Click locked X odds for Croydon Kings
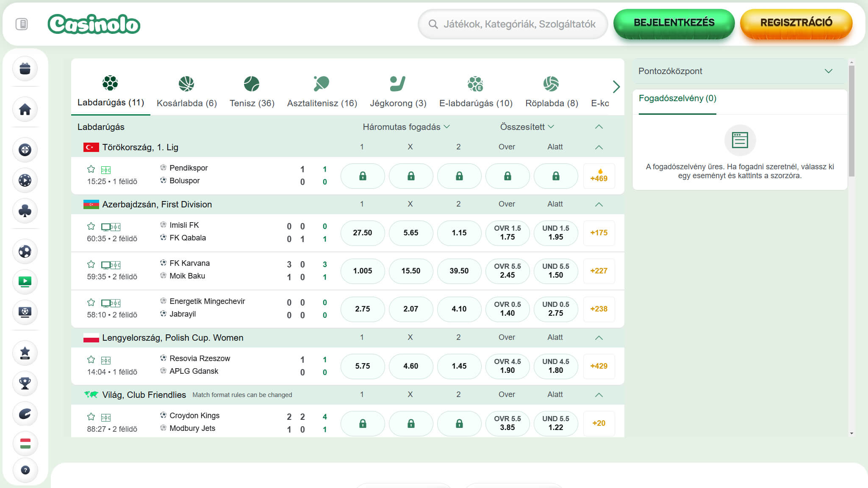 [x=411, y=424]
